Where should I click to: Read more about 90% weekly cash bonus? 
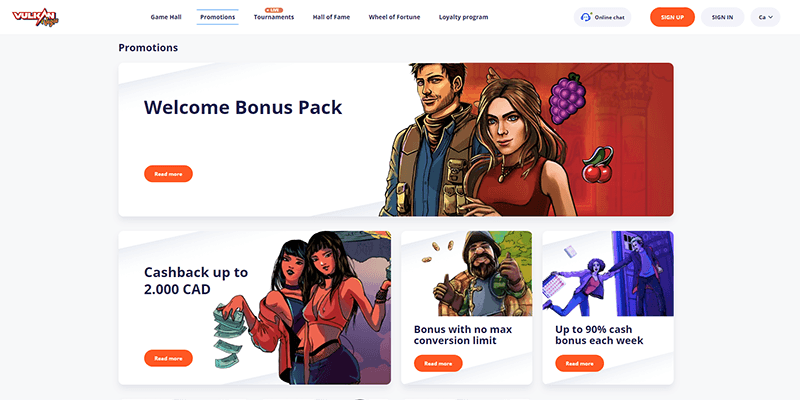(580, 363)
